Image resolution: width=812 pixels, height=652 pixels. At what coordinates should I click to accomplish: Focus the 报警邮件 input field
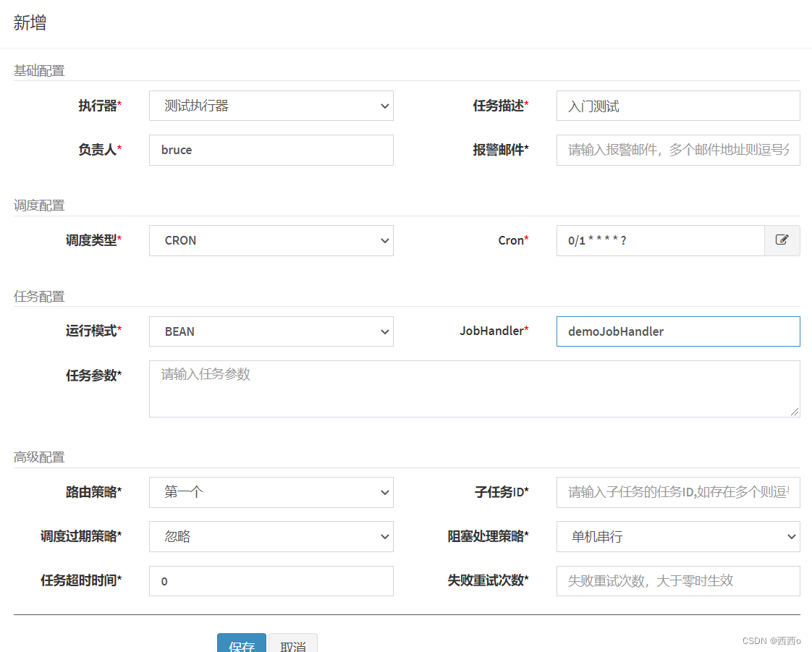coord(678,151)
